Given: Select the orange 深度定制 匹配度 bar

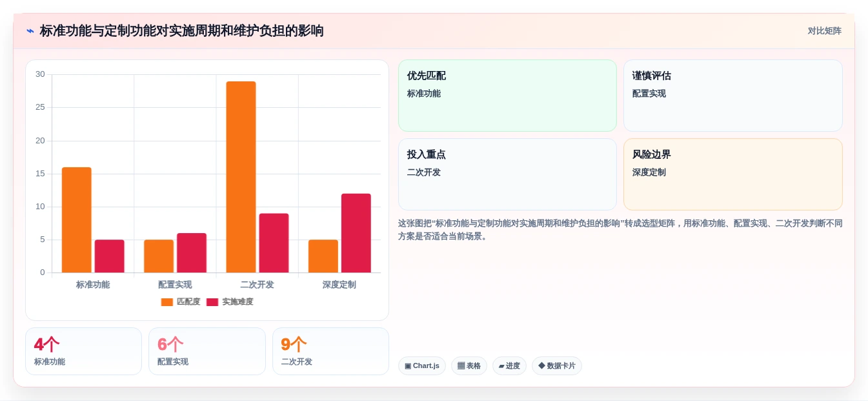Looking at the screenshot, I should click(323, 256).
